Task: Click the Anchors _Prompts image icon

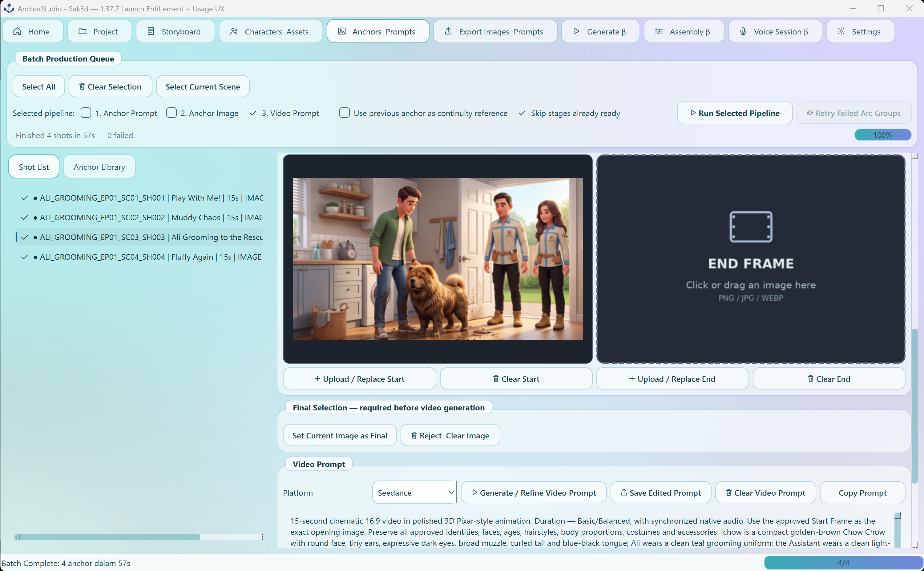Action: coord(342,31)
